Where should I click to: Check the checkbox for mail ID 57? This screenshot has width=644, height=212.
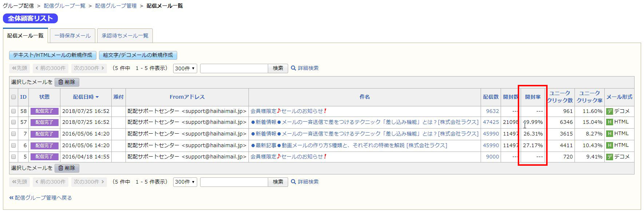[x=13, y=122]
